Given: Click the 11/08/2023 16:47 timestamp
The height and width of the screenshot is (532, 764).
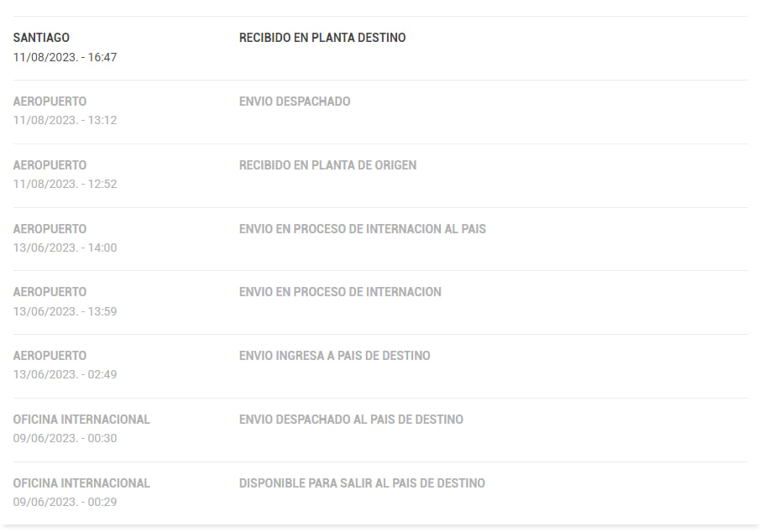Looking at the screenshot, I should [x=65, y=57].
